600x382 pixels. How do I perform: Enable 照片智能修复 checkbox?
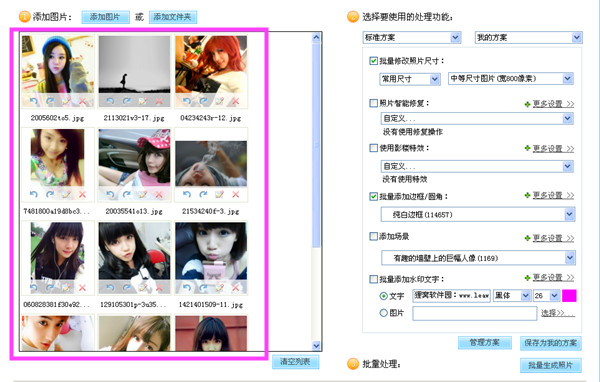click(x=373, y=103)
